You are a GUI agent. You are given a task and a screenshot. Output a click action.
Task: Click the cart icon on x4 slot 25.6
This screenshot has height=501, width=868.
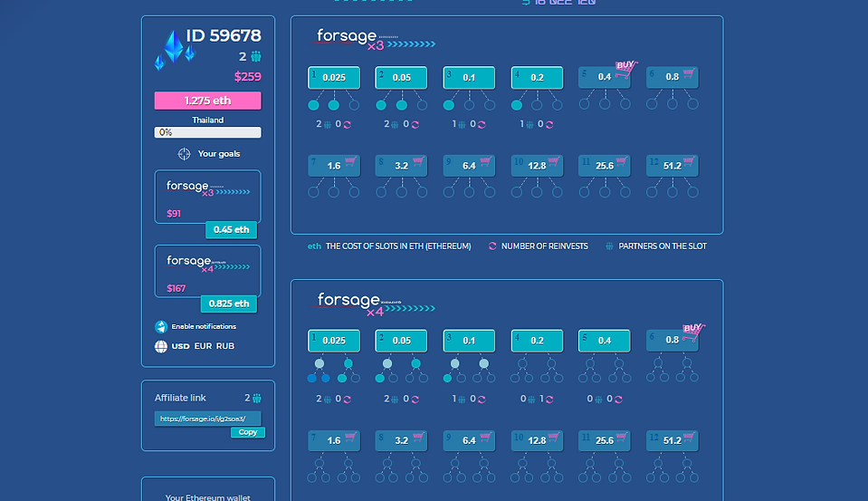click(621, 437)
